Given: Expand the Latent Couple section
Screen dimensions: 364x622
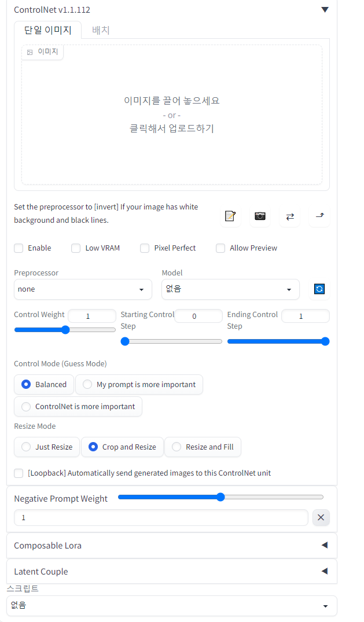Looking at the screenshot, I should (x=171, y=571).
